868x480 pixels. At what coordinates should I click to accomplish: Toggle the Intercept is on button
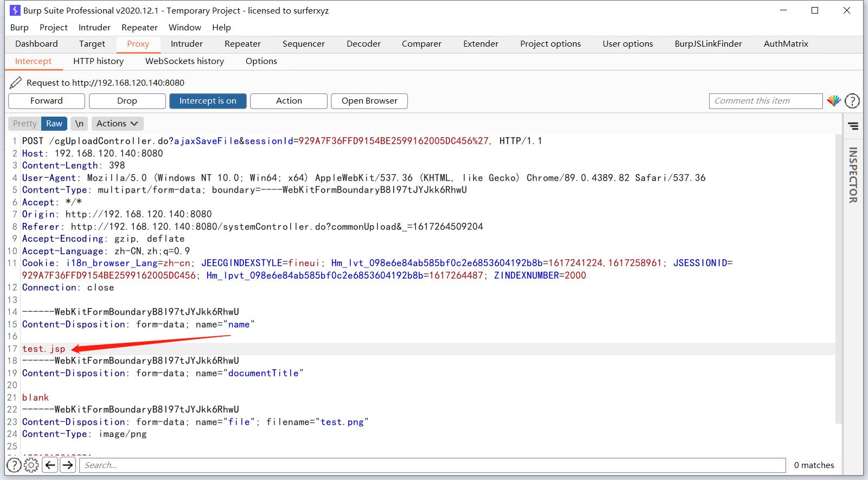click(208, 101)
